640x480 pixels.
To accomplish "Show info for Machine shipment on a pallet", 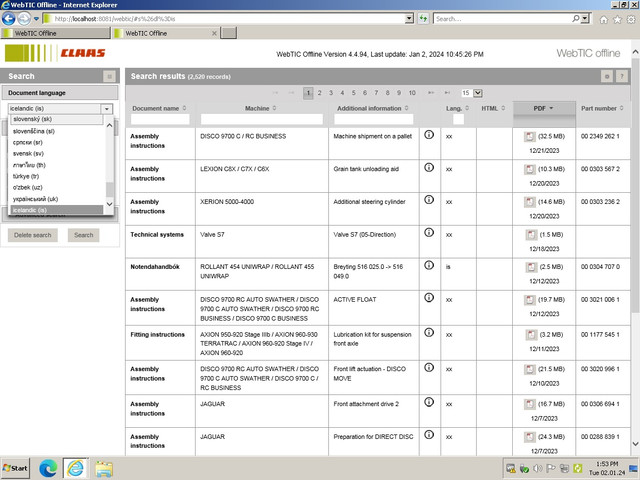I will (x=429, y=134).
